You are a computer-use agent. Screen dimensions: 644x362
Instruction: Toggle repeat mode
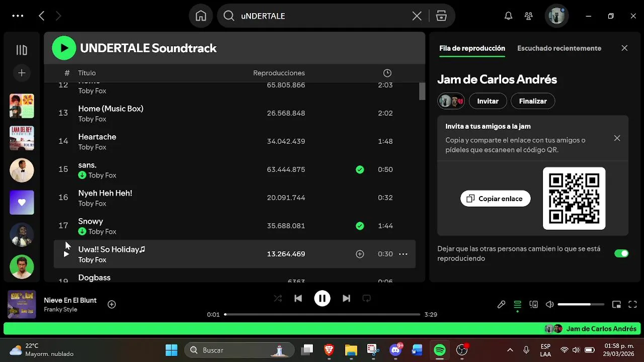pos(366,298)
